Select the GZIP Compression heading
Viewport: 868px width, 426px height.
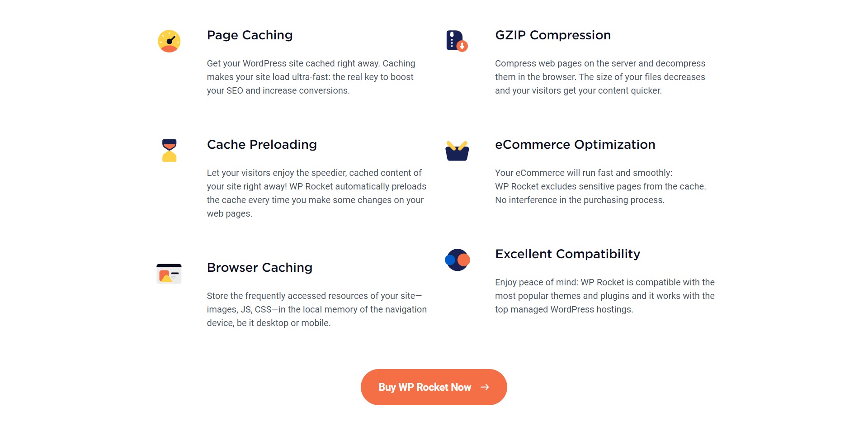[553, 35]
